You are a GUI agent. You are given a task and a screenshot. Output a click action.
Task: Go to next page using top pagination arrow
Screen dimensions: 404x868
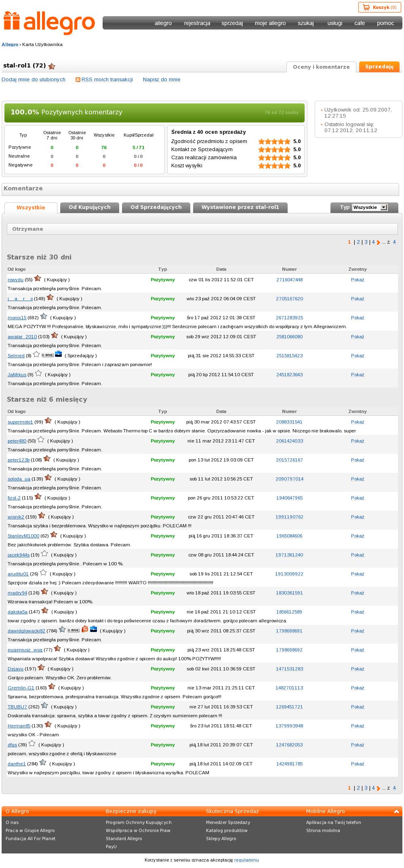coord(379,242)
